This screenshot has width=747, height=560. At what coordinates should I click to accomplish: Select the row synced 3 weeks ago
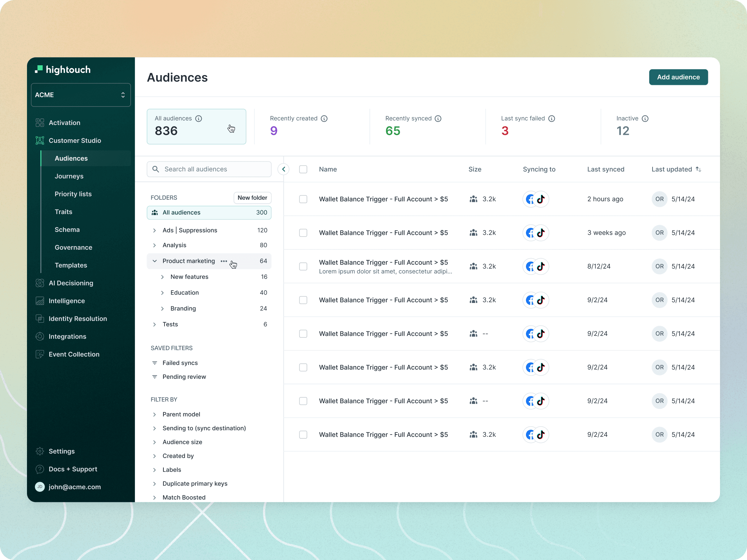(x=303, y=233)
